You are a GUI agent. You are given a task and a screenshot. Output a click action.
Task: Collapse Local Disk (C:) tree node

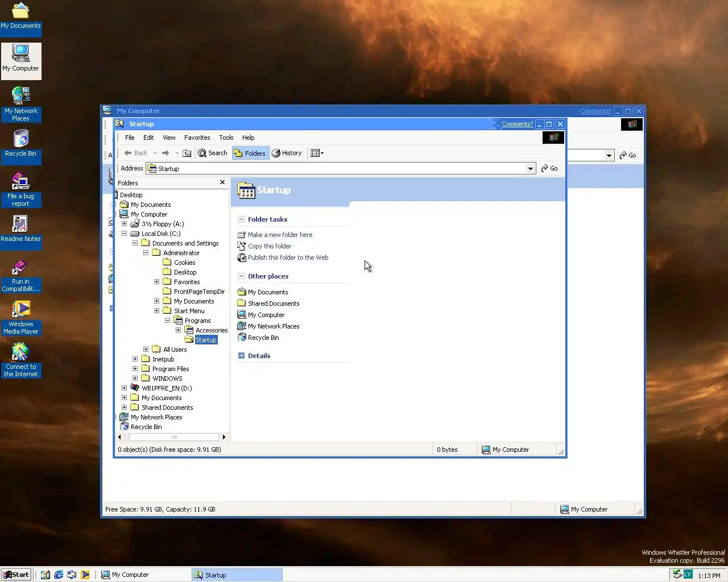tap(124, 234)
